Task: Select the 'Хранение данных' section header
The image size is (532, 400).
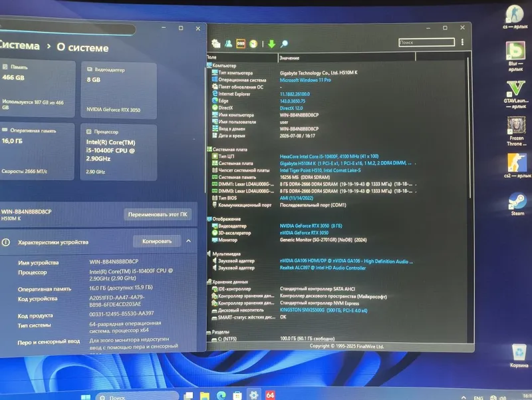Action: (x=227, y=282)
